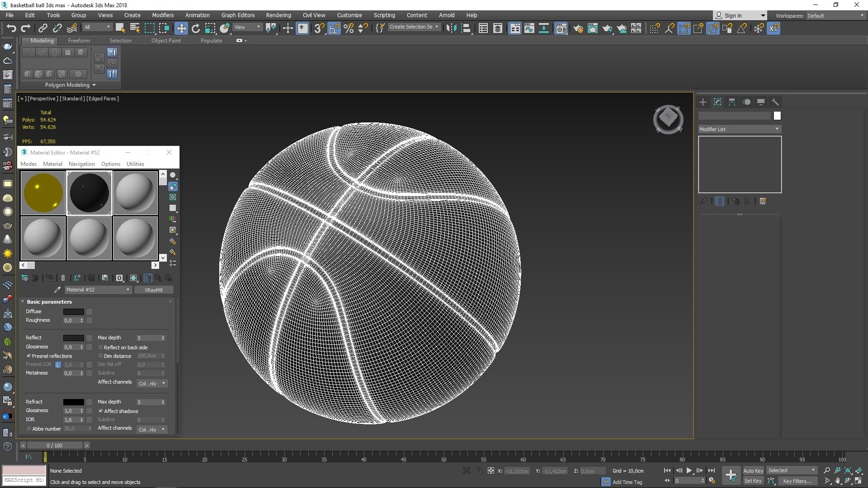868x488 pixels.
Task: Expand Material type VRayMtl dropdown
Action: 153,290
